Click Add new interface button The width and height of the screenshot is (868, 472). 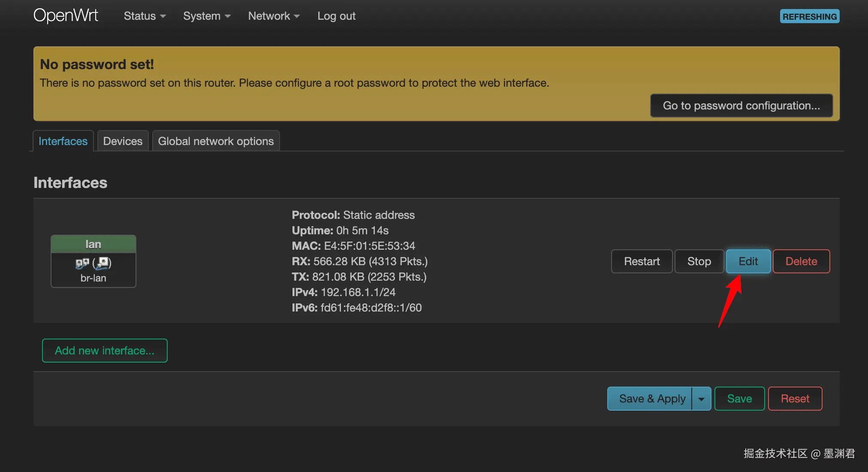click(105, 351)
